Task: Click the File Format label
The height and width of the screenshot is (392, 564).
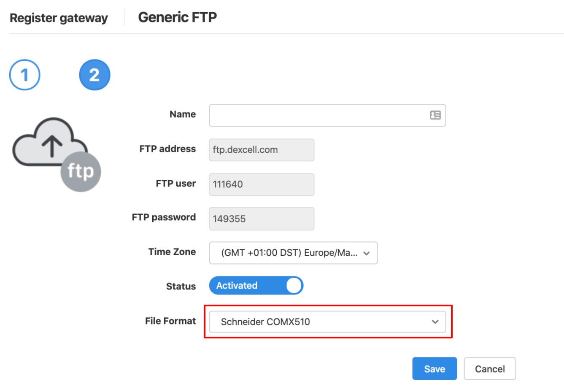Action: tap(170, 321)
